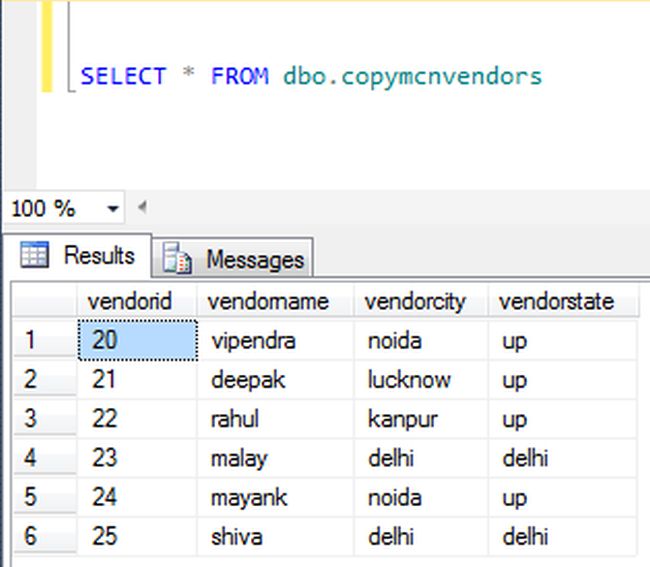Select the vendorcity column header
The image size is (650, 567).
tap(420, 301)
